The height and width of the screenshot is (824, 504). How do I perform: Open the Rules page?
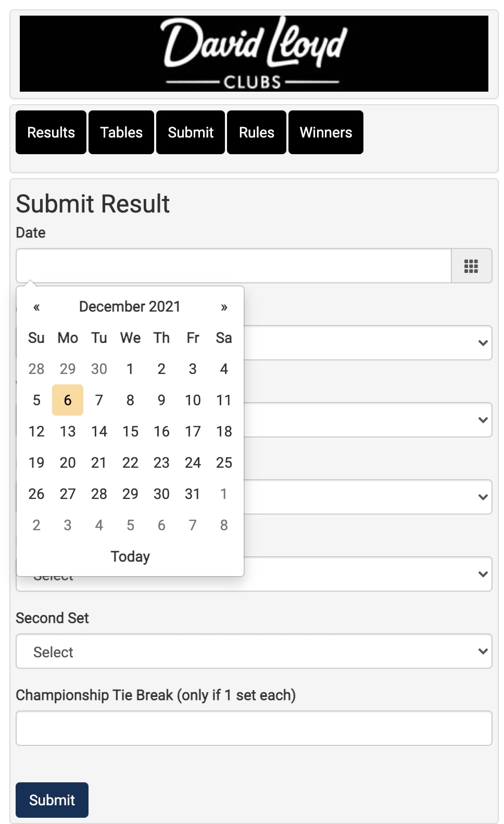[257, 132]
